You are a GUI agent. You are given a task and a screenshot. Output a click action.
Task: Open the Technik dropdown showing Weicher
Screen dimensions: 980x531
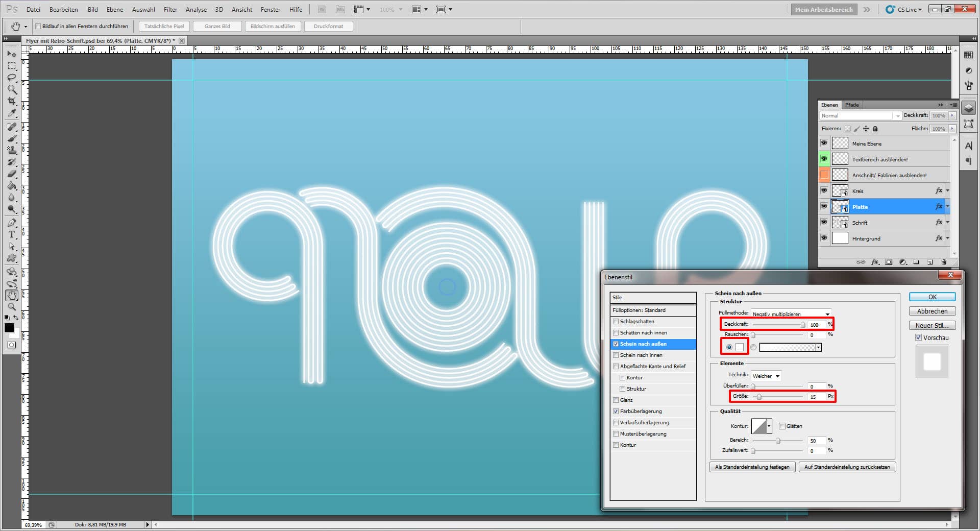click(x=766, y=376)
